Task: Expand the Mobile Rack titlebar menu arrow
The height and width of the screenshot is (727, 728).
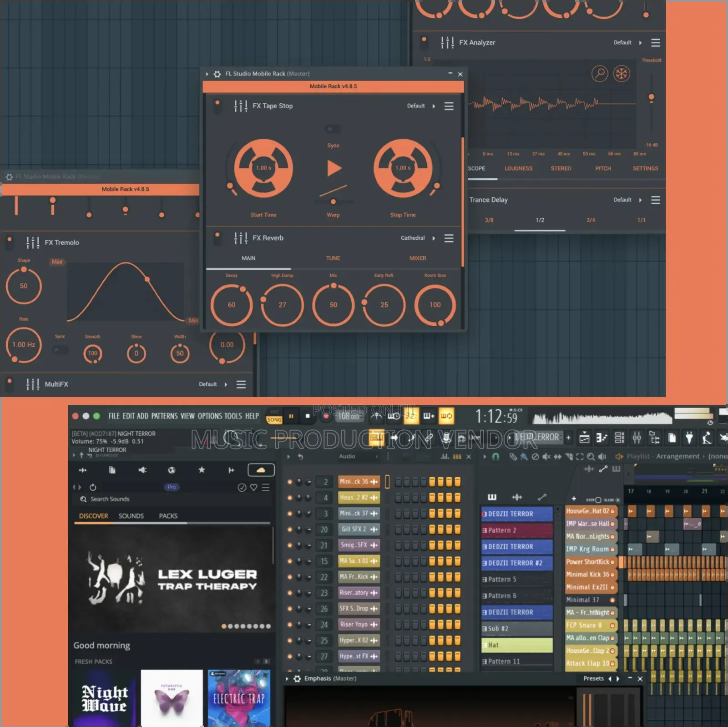Action: [207, 74]
